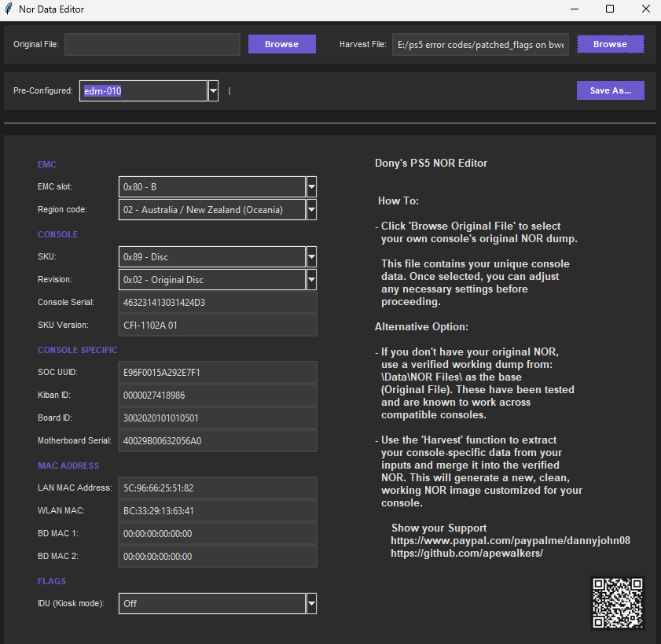The image size is (661, 644).
Task: Toggle IDU Kiosk mode dropdown
Action: (x=311, y=604)
